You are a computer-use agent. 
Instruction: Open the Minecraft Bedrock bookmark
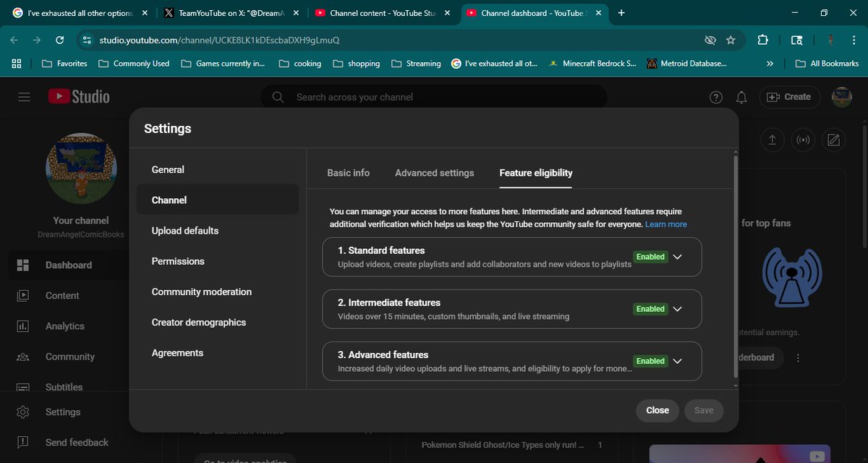(x=593, y=64)
